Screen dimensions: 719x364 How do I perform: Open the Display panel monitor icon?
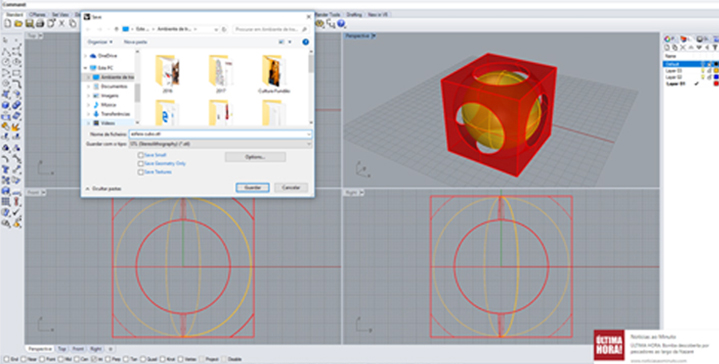700,39
